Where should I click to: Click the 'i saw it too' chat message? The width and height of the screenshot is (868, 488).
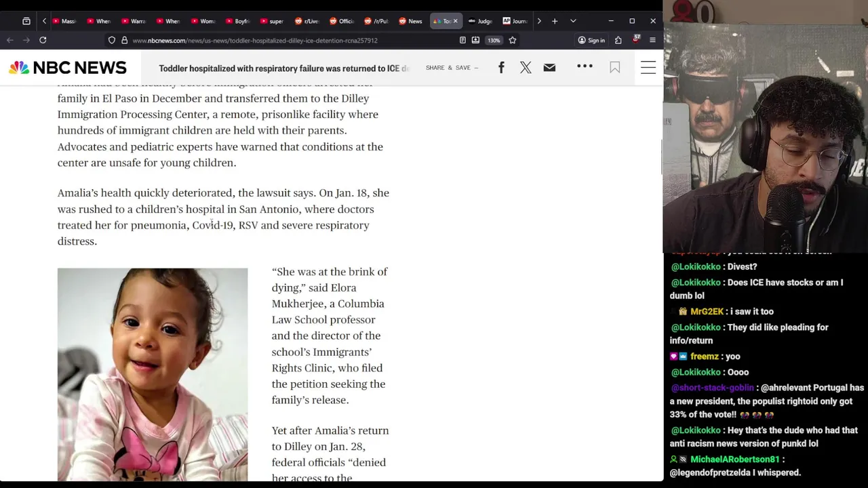pyautogui.click(x=752, y=311)
